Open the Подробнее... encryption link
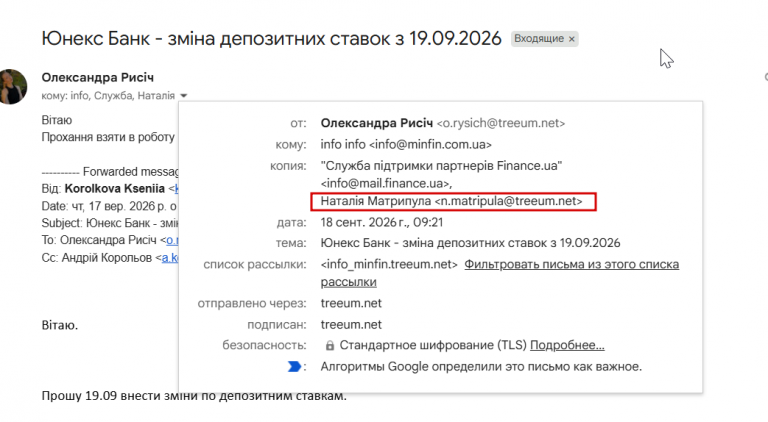The height and width of the screenshot is (422, 768). coord(567,345)
